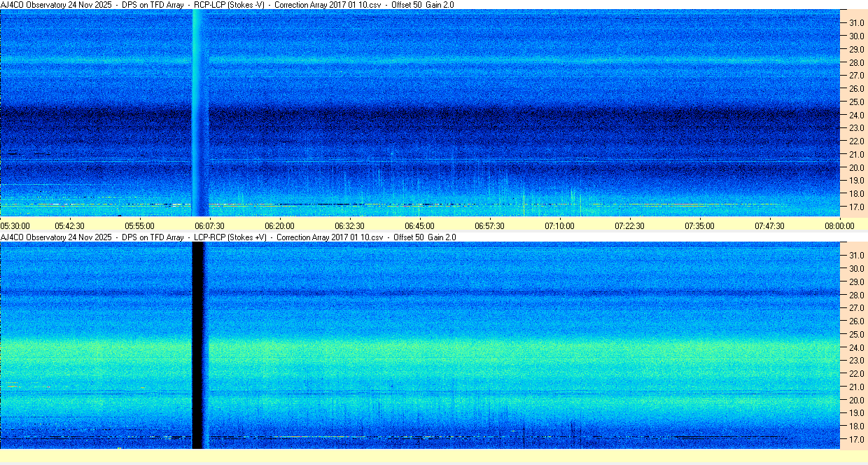
Task: Click 25.0 frequency label on Stokes -V chart
Action: [856, 102]
